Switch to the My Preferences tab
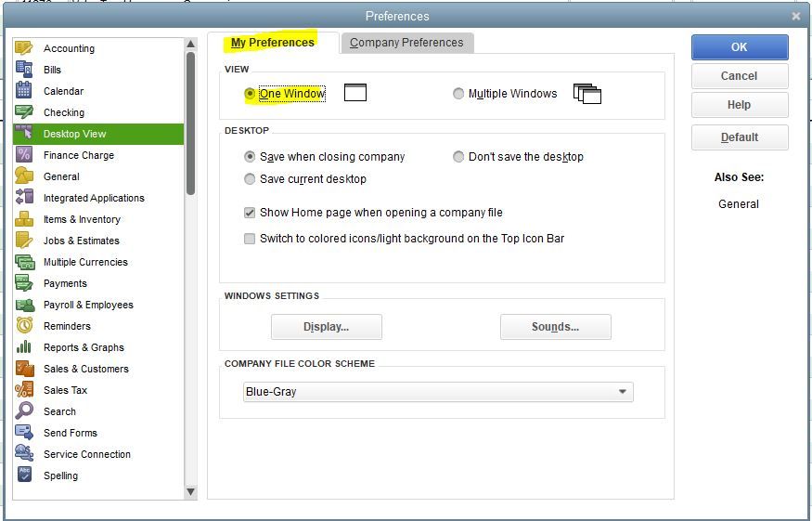Image resolution: width=812 pixels, height=521 pixels. coord(273,43)
